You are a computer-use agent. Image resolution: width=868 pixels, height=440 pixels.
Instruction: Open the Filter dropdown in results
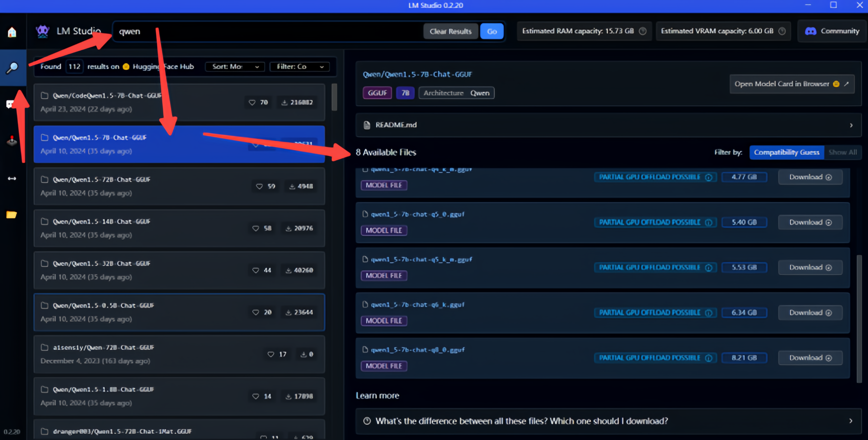coord(299,67)
